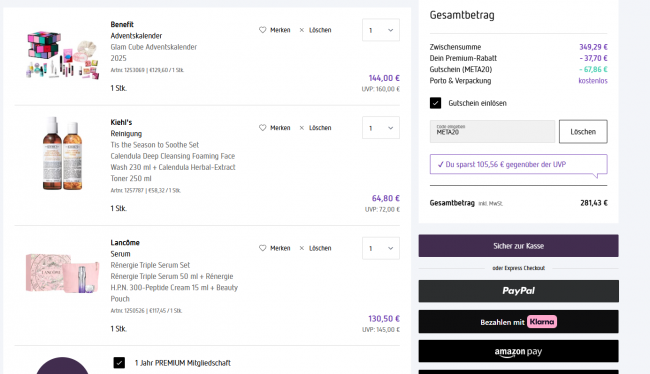Open Rénergie Triple Serum Set title
The height and width of the screenshot is (374, 650).
(x=150, y=265)
